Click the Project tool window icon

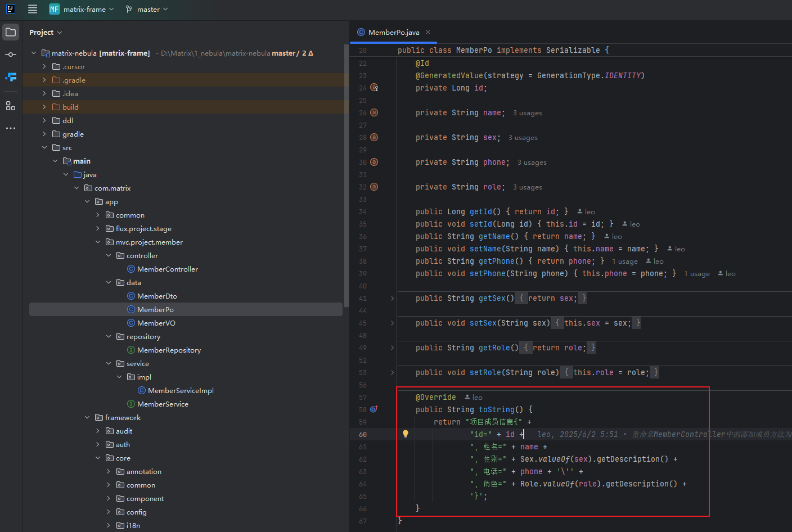11,32
